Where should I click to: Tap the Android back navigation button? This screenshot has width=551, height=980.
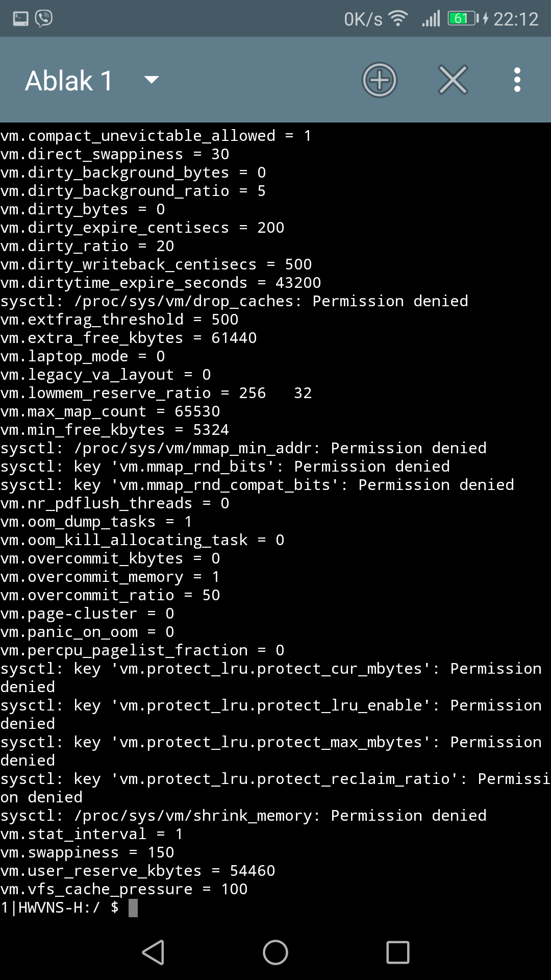pyautogui.click(x=153, y=952)
